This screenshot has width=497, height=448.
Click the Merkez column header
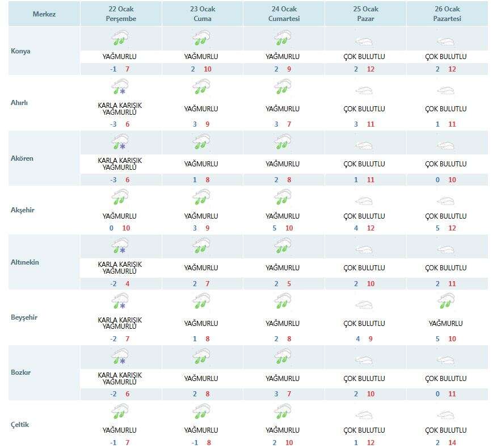pos(44,14)
